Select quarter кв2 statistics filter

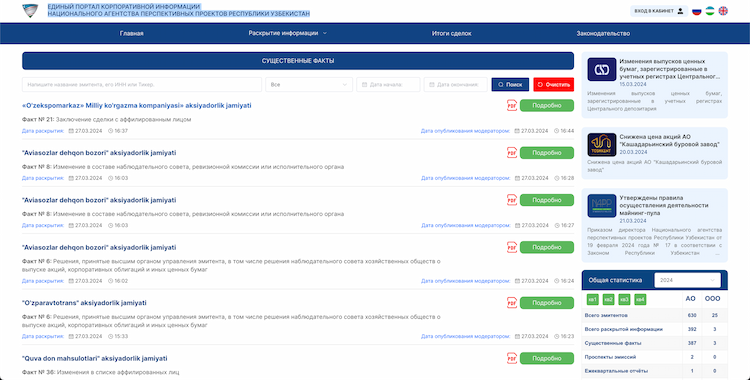(608, 300)
